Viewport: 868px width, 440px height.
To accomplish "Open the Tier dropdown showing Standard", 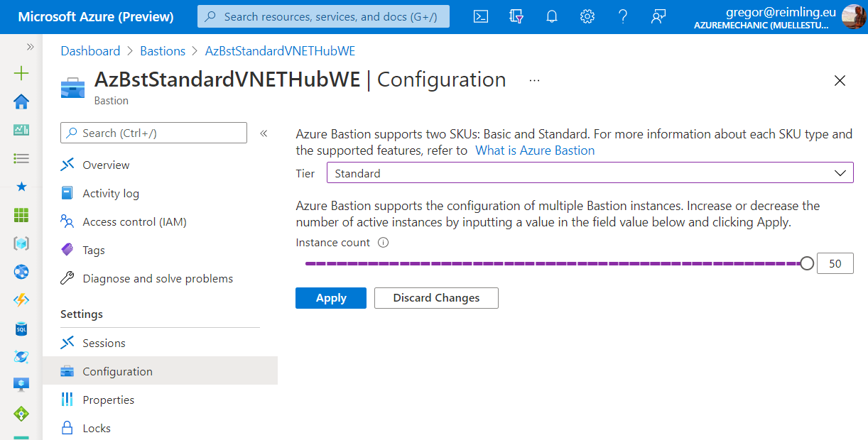I will 590,173.
